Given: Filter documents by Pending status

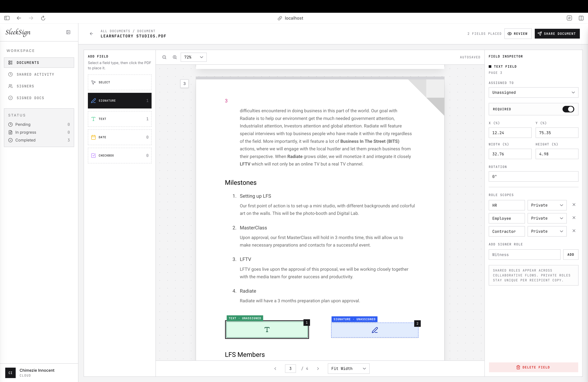Looking at the screenshot, I should [x=39, y=124].
